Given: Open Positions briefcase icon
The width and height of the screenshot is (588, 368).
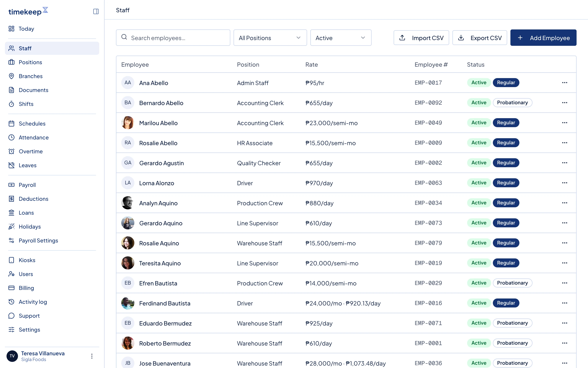Looking at the screenshot, I should [11, 62].
